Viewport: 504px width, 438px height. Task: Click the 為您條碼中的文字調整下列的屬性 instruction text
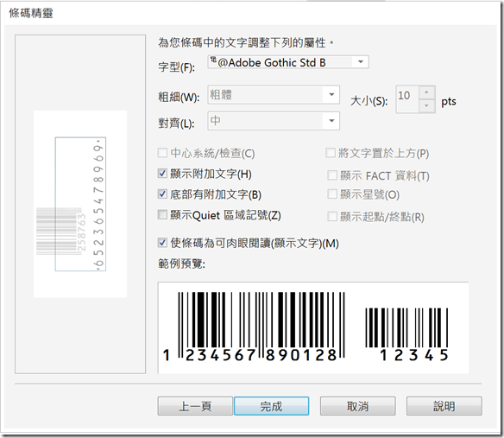coord(246,42)
